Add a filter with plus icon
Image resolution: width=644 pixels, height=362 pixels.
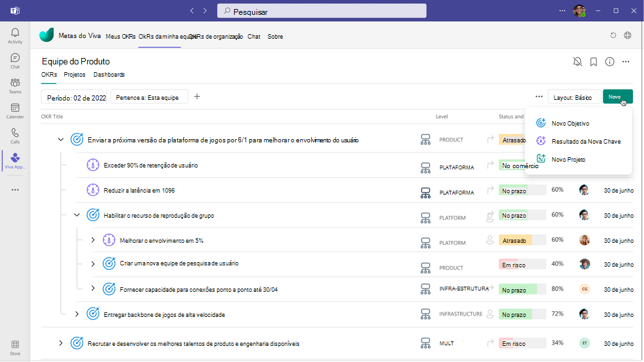(x=197, y=97)
